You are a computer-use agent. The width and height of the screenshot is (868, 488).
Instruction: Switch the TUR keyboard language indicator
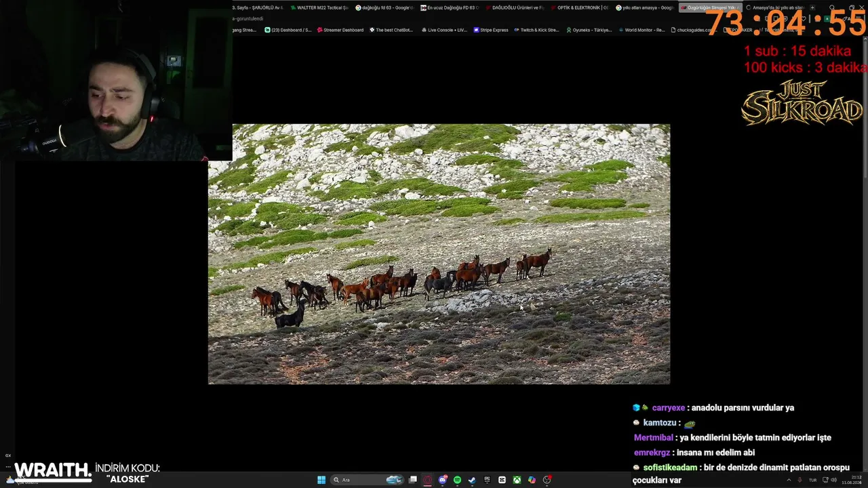(812, 480)
